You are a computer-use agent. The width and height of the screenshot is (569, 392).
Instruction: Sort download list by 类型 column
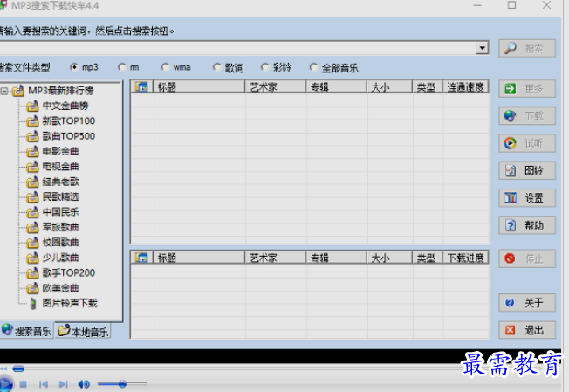[427, 258]
